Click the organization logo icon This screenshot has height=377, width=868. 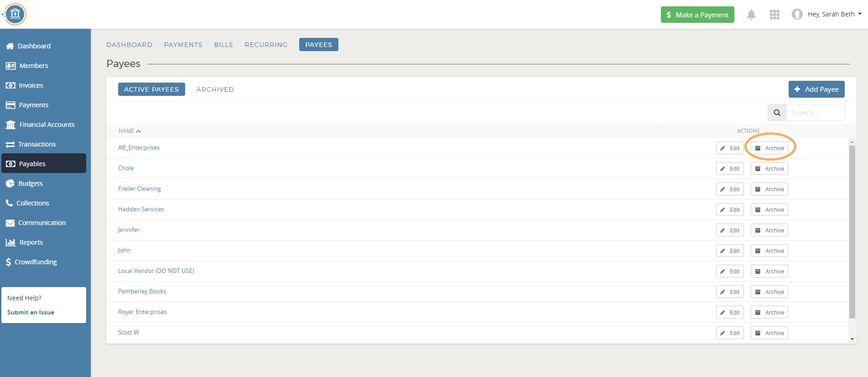coord(15,14)
